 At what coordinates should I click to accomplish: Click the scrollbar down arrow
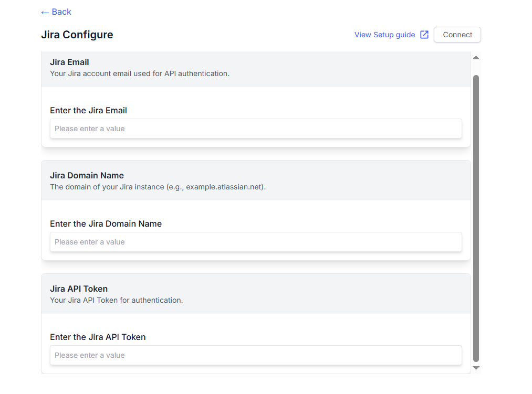click(476, 368)
